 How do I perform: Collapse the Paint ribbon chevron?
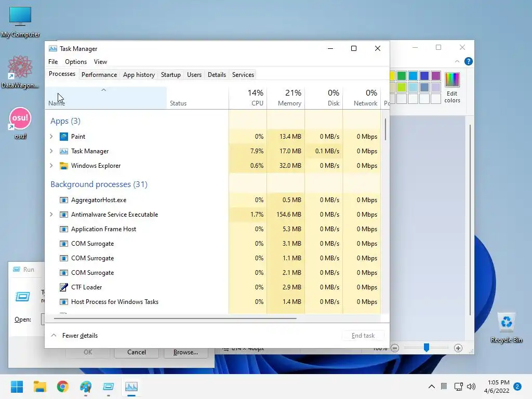[457, 61]
